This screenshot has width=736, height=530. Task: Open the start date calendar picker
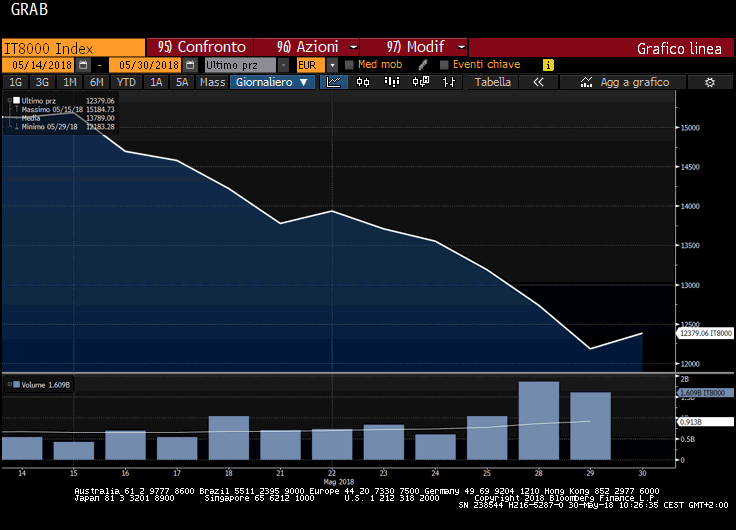[x=87, y=65]
